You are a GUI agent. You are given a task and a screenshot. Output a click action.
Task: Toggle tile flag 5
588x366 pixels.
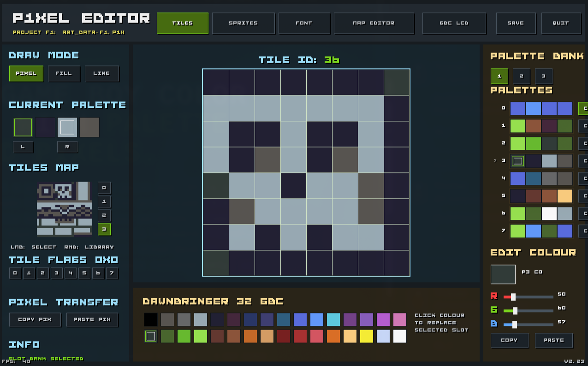[84, 273]
